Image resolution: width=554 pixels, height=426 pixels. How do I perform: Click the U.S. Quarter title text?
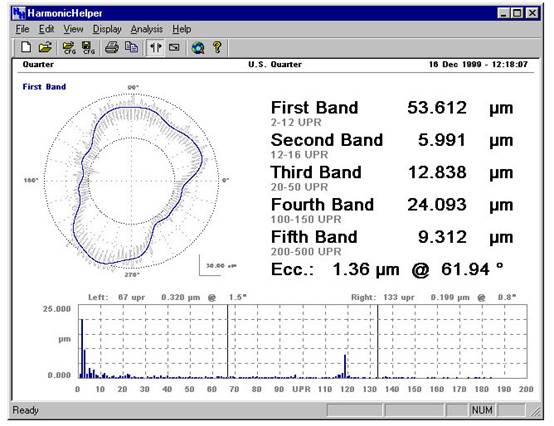pos(275,65)
